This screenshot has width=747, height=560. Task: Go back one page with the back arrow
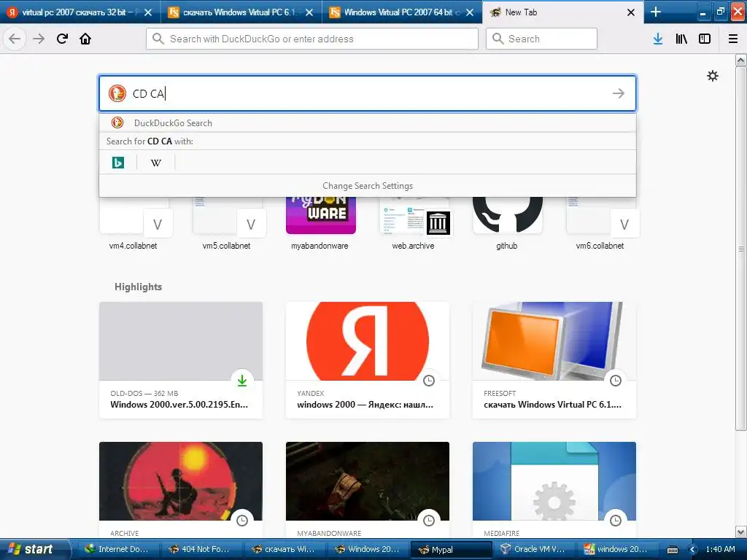click(x=15, y=39)
